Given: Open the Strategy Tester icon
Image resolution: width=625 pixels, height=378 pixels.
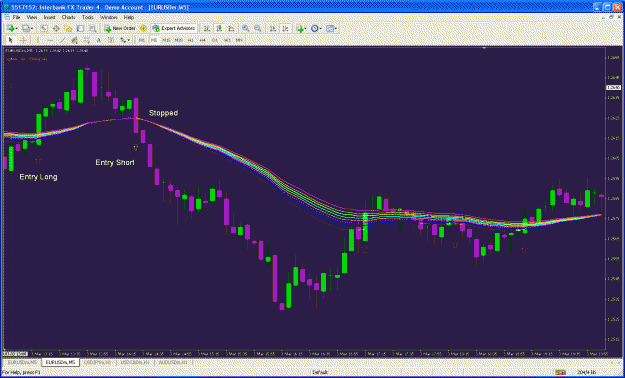Looking at the screenshot, I should [92, 28].
